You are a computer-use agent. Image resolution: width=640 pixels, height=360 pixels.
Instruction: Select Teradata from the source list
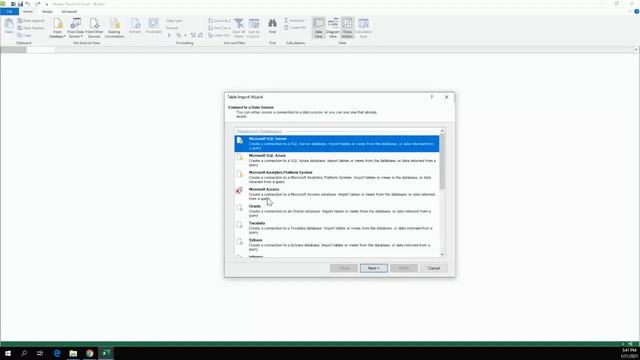[x=337, y=228]
